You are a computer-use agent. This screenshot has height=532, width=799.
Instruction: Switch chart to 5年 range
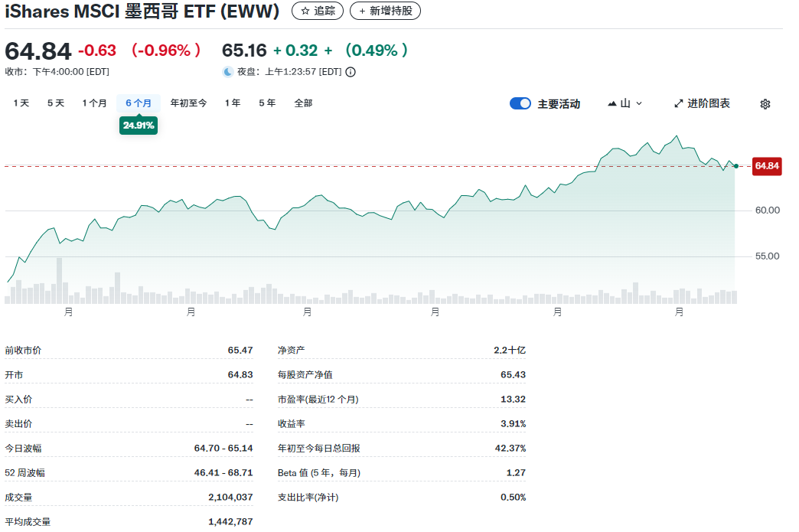click(267, 103)
